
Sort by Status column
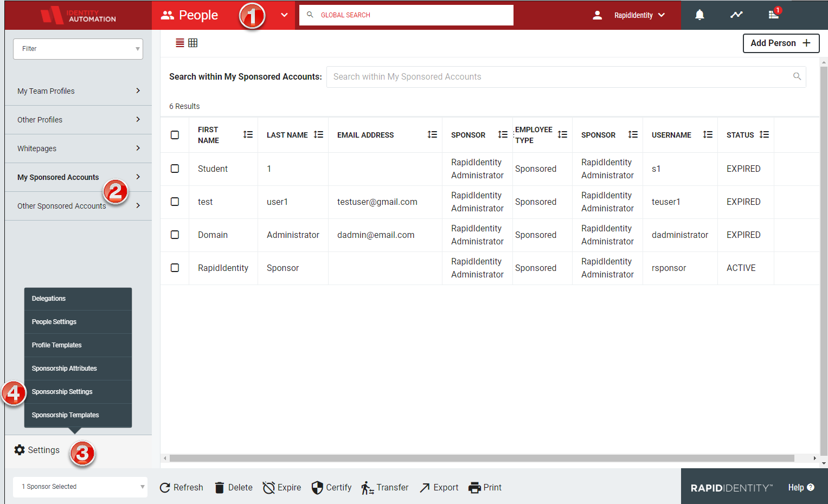[x=764, y=134]
